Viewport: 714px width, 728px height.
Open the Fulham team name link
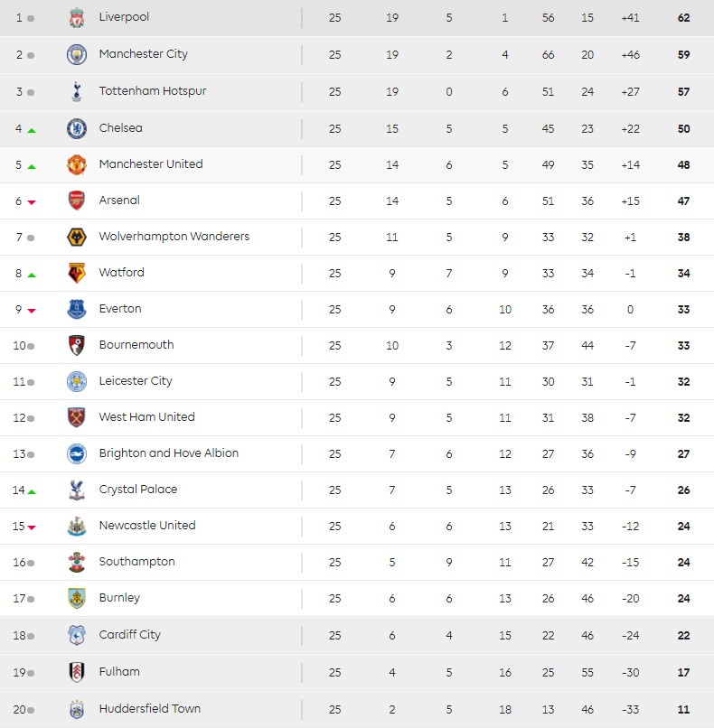(x=119, y=671)
